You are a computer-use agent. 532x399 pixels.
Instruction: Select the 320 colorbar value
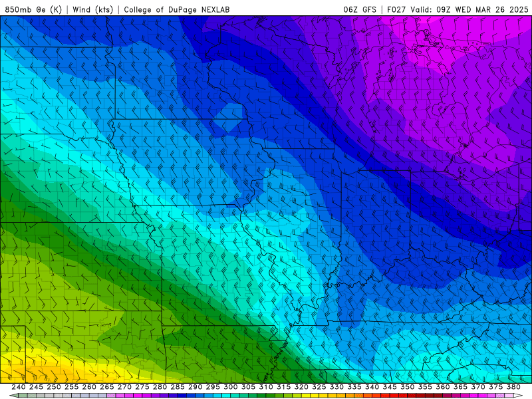pyautogui.click(x=301, y=387)
